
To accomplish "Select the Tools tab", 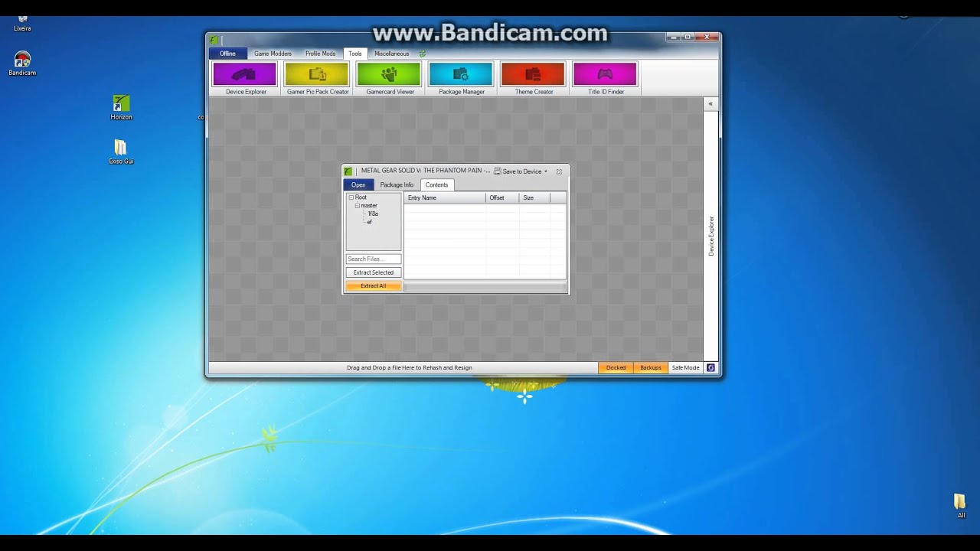I will click(355, 54).
